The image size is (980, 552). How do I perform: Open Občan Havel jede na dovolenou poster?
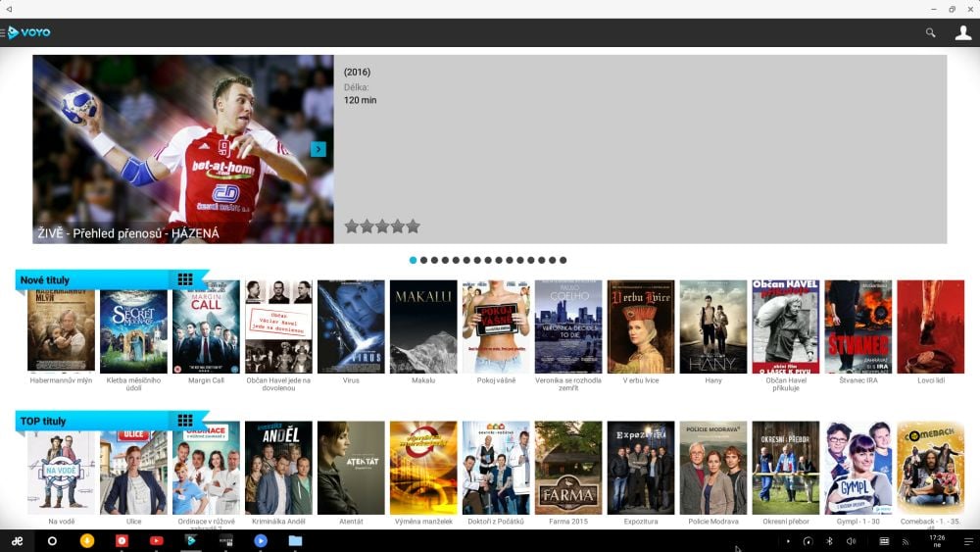point(278,326)
